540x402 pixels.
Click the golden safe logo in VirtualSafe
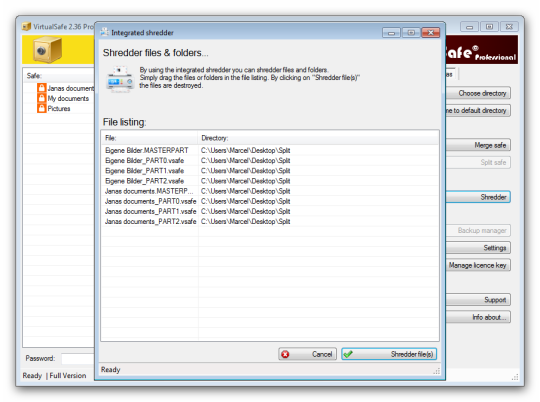pos(48,50)
